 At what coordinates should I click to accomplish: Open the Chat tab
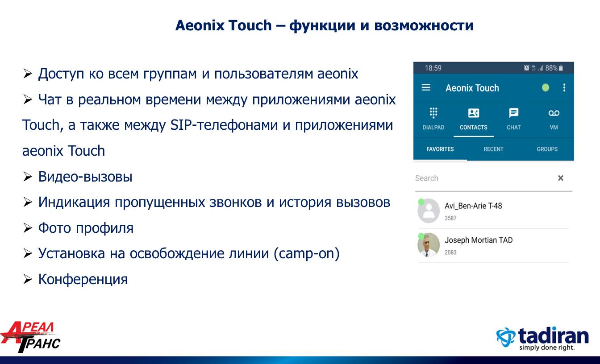(514, 119)
